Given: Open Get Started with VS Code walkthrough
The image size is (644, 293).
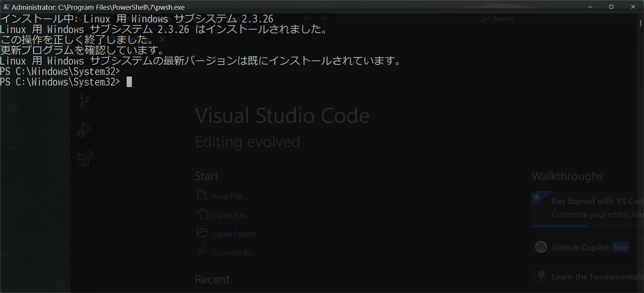Looking at the screenshot, I should 588,209.
